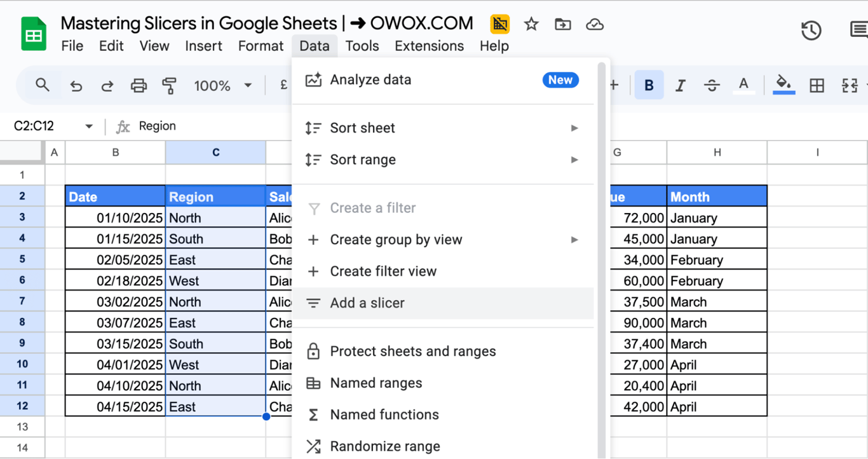Screen dimensions: 868x459
Task: Select row 13 header
Action: click(x=22, y=427)
